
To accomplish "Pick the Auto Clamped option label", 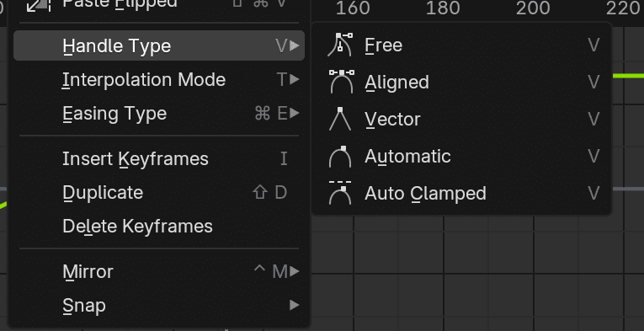I will (425, 193).
